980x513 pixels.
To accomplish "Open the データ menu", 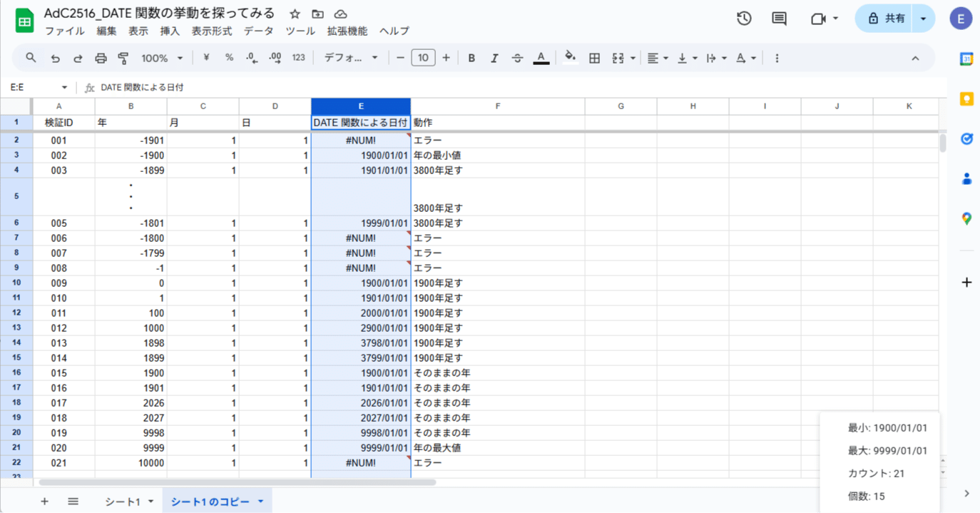I will pyautogui.click(x=258, y=31).
